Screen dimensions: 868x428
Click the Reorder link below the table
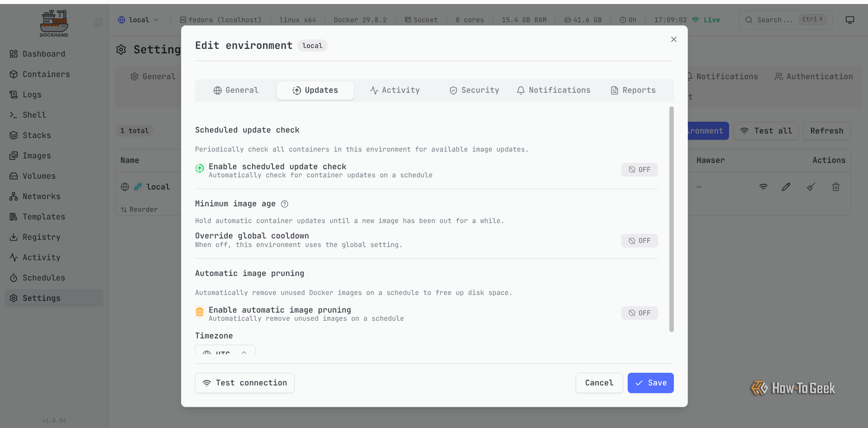tap(139, 209)
